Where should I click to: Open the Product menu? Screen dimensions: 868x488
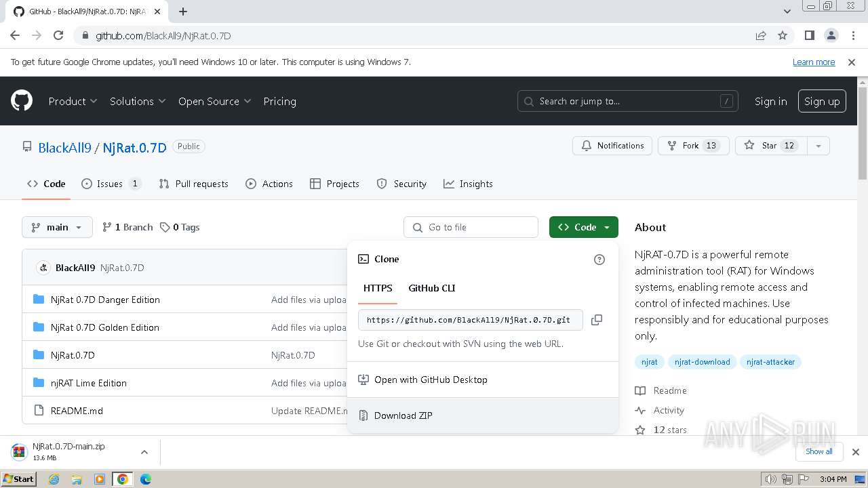click(x=73, y=101)
